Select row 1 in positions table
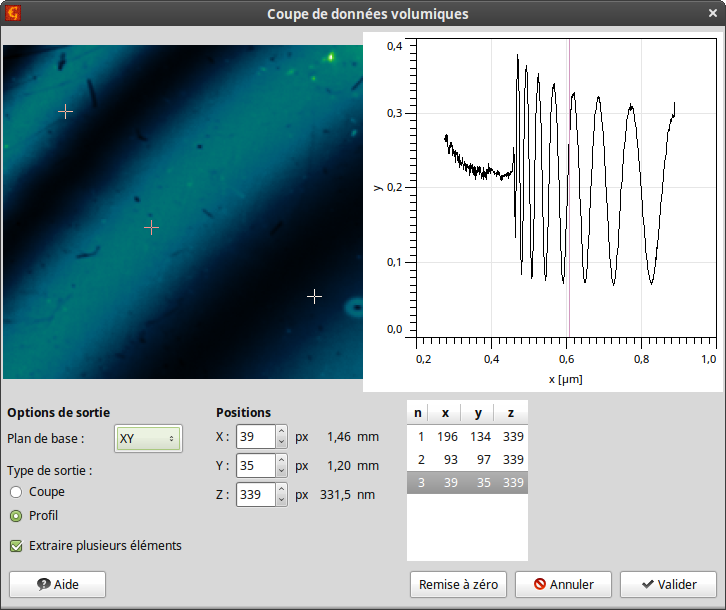 click(467, 436)
